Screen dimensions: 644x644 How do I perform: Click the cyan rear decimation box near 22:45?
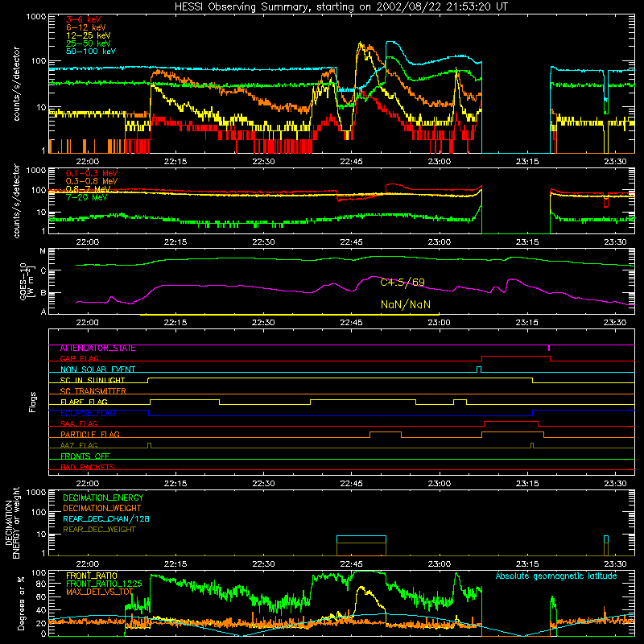pos(361,539)
